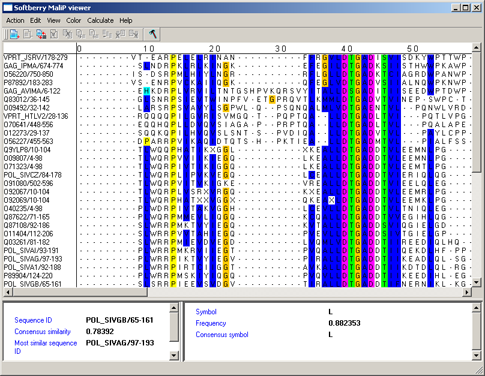Click alignment view vertical scrollbar down arrow

[476, 282]
